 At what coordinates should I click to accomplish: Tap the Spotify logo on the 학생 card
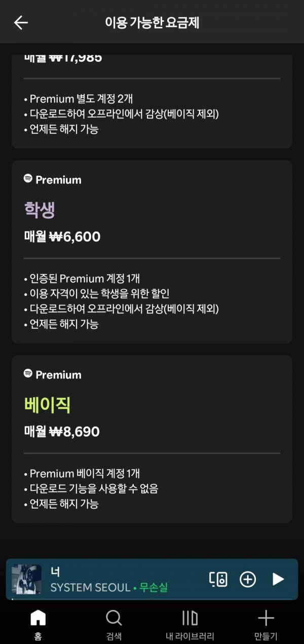point(28,179)
